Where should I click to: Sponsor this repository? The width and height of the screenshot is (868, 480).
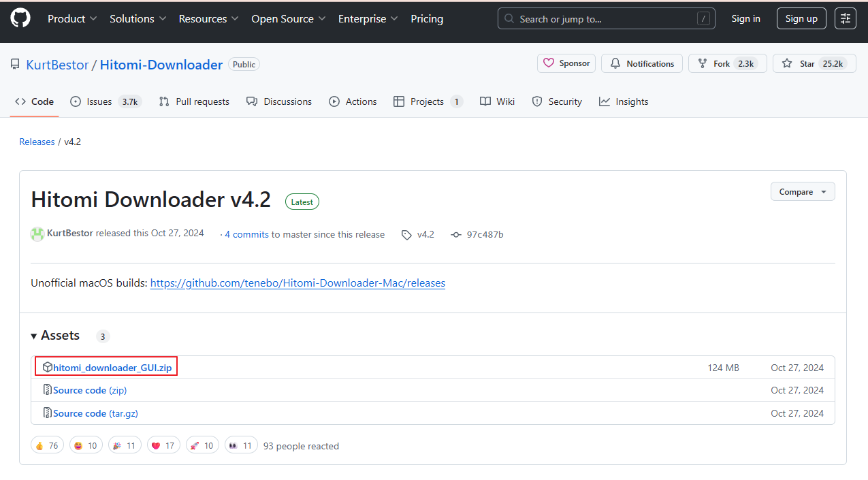tap(566, 63)
